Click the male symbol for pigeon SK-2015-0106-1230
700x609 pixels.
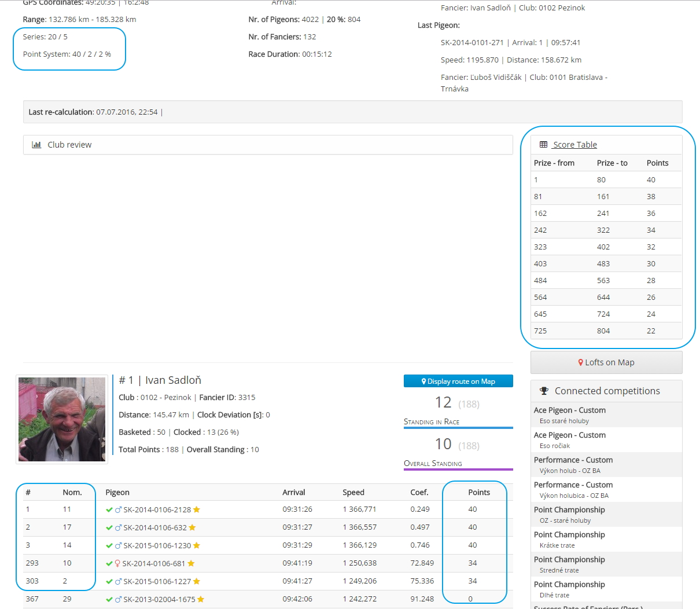118,545
